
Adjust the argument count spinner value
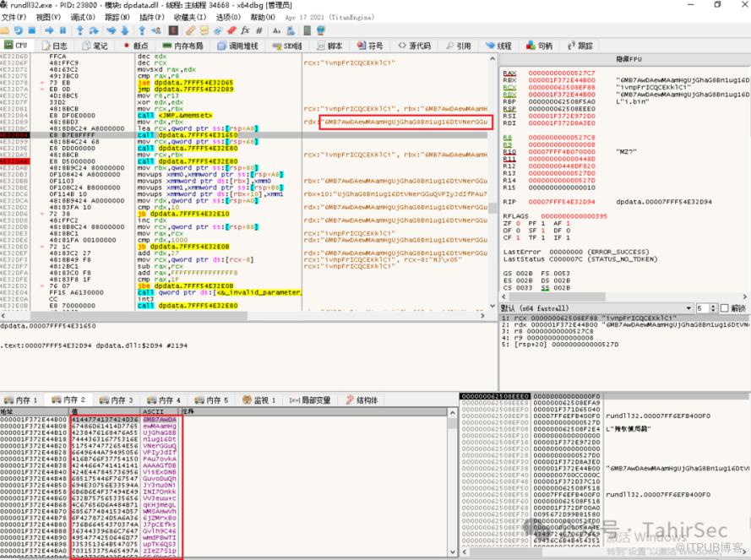pyautogui.click(x=708, y=308)
